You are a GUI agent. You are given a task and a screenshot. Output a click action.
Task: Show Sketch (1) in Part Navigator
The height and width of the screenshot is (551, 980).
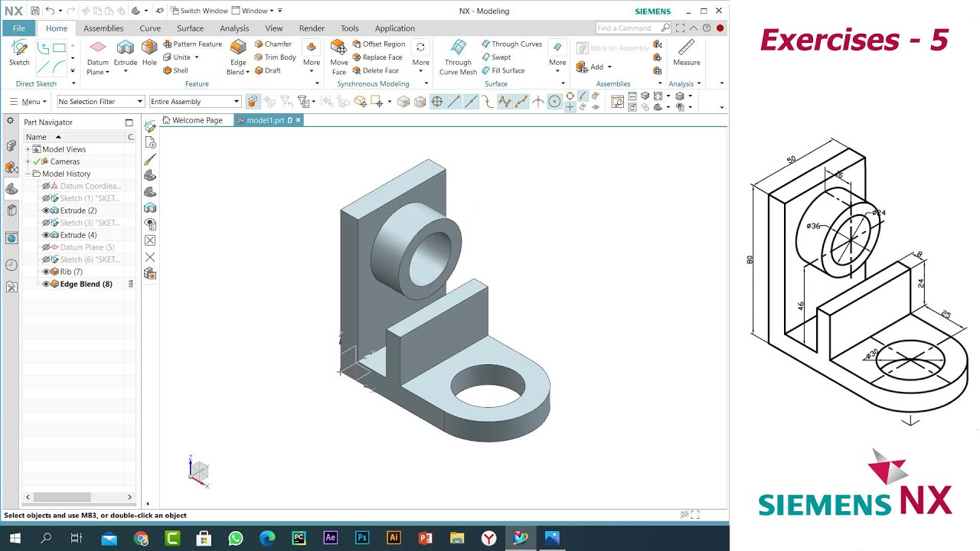point(46,198)
